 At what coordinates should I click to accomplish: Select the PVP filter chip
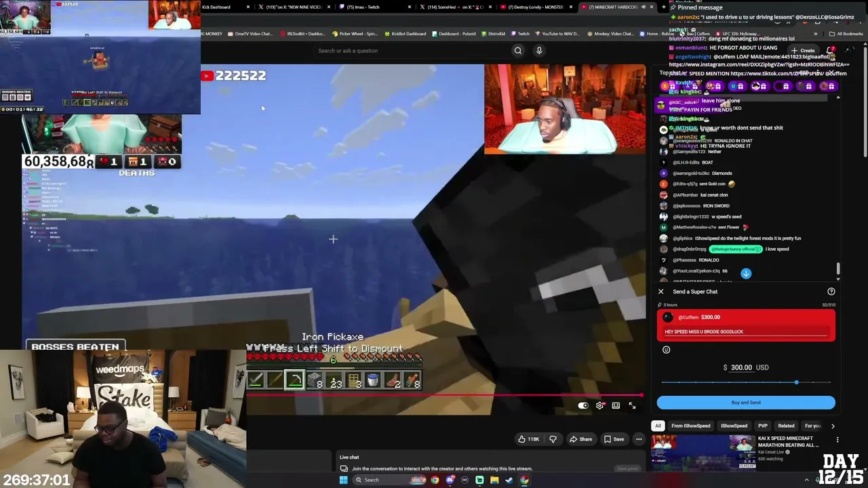763,426
